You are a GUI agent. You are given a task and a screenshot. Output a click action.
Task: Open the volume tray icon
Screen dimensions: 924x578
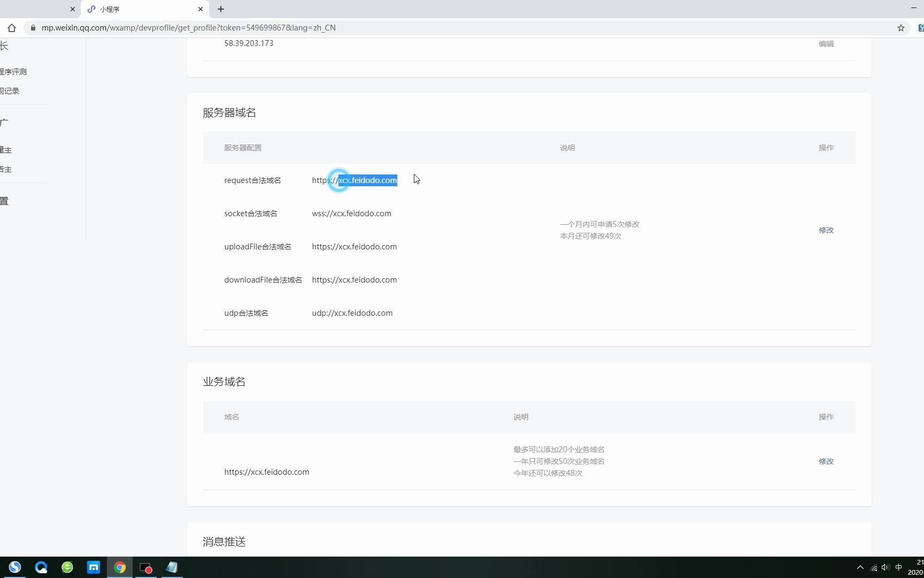pos(885,568)
